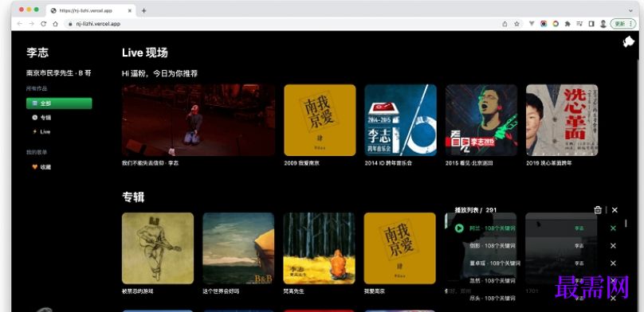The image size is (644, 312).
Task: Toggle the browser side panel icon
Action: 591,24
